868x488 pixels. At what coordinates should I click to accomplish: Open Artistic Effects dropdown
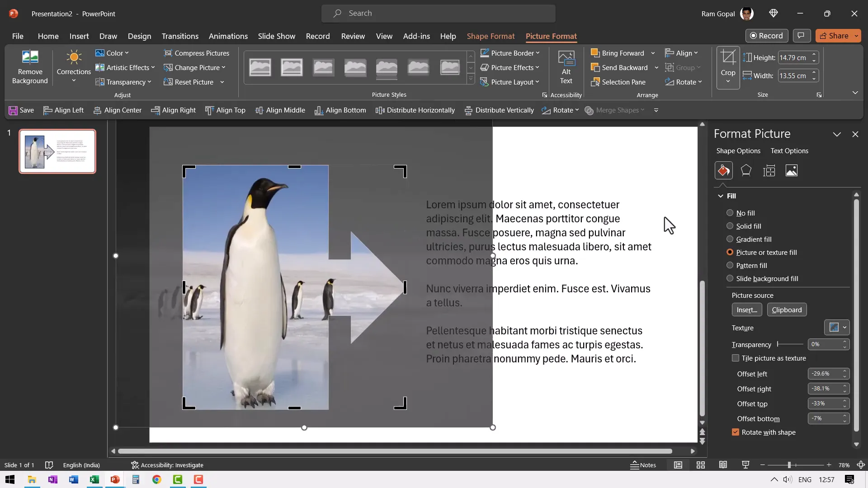(125, 67)
